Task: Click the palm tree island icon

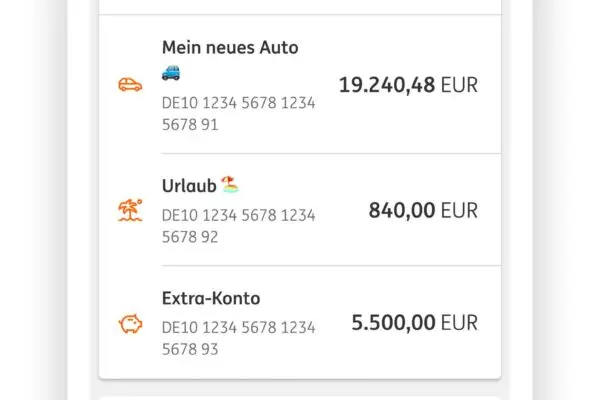Action: pyautogui.click(x=130, y=211)
